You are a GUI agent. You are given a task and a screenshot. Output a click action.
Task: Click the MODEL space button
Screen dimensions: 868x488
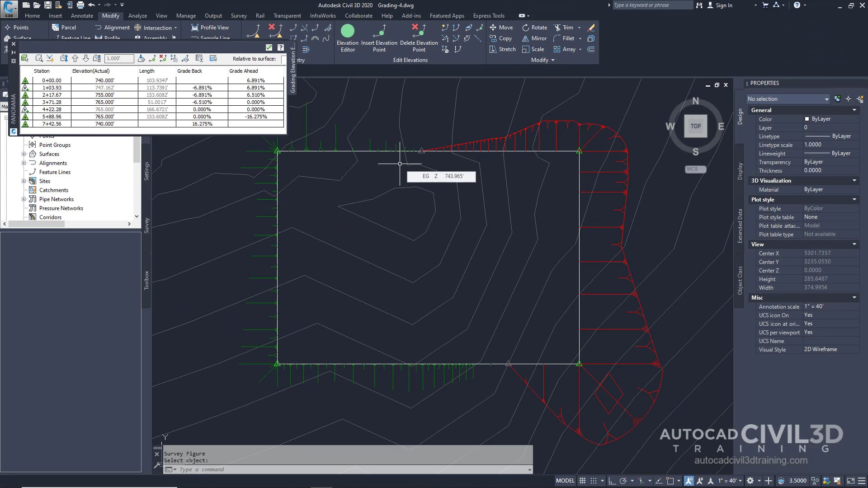pos(565,481)
